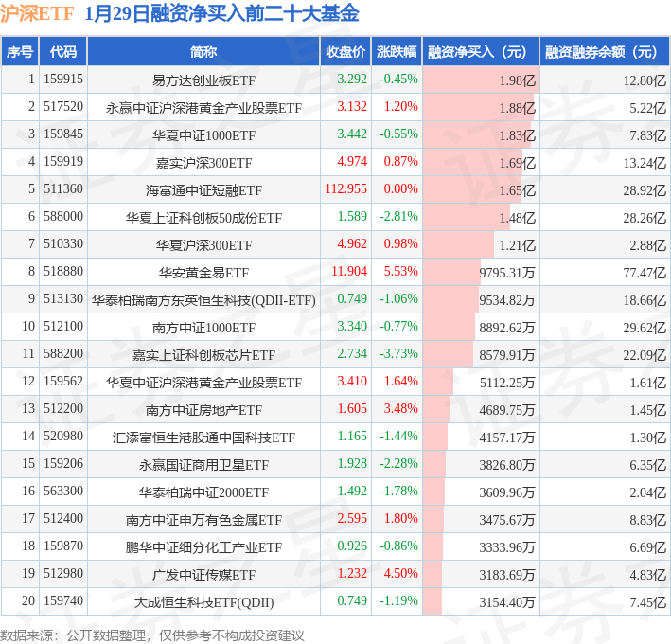Click 汇添富恒生港股通中国科技ETF name

click(x=203, y=438)
